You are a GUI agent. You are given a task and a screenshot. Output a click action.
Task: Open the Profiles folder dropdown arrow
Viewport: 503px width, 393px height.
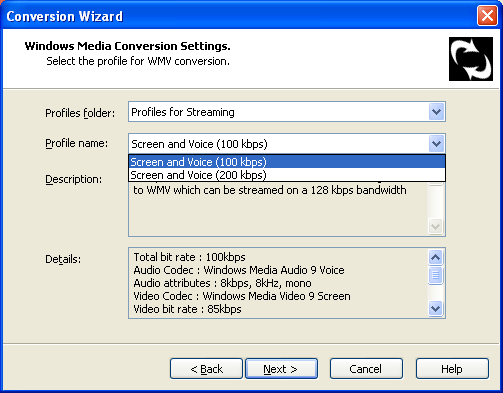click(x=436, y=112)
